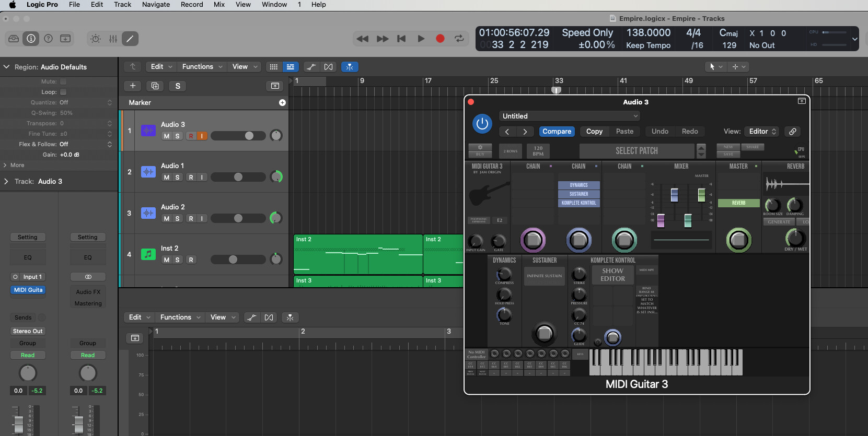Expand the Track Audio 3 section

pyautogui.click(x=6, y=181)
